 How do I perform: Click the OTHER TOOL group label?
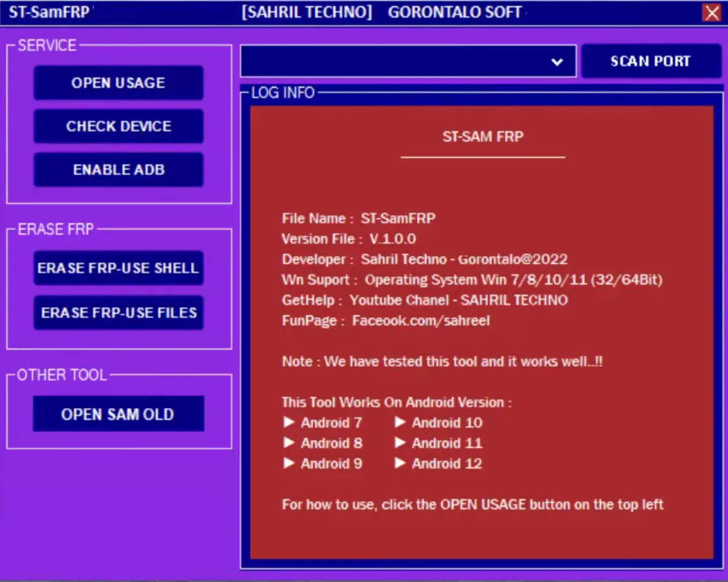pyautogui.click(x=62, y=375)
